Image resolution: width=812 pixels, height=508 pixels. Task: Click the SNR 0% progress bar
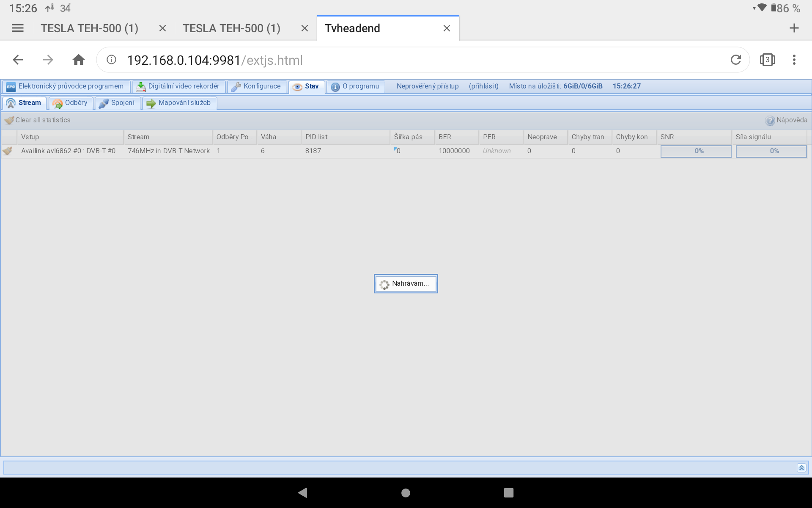(x=696, y=151)
